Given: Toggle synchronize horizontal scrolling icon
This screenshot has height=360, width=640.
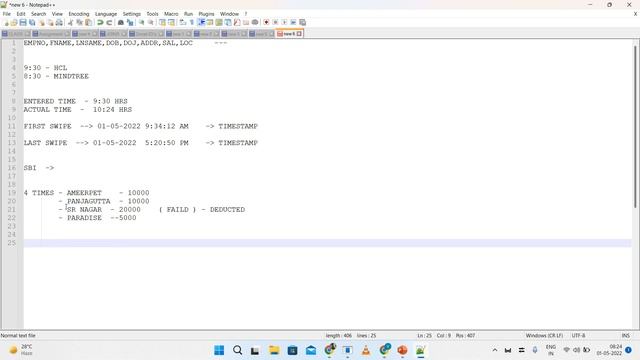Looking at the screenshot, I should (171, 22).
